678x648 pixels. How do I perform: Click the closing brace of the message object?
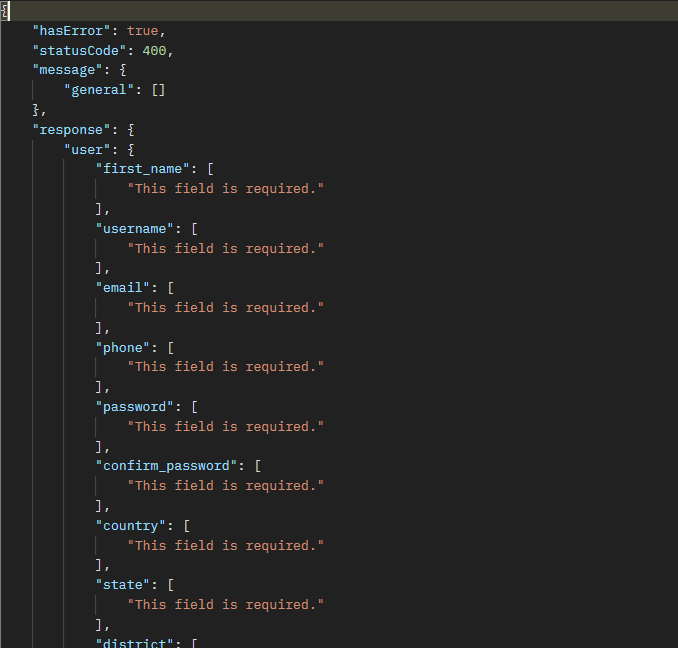pos(36,110)
